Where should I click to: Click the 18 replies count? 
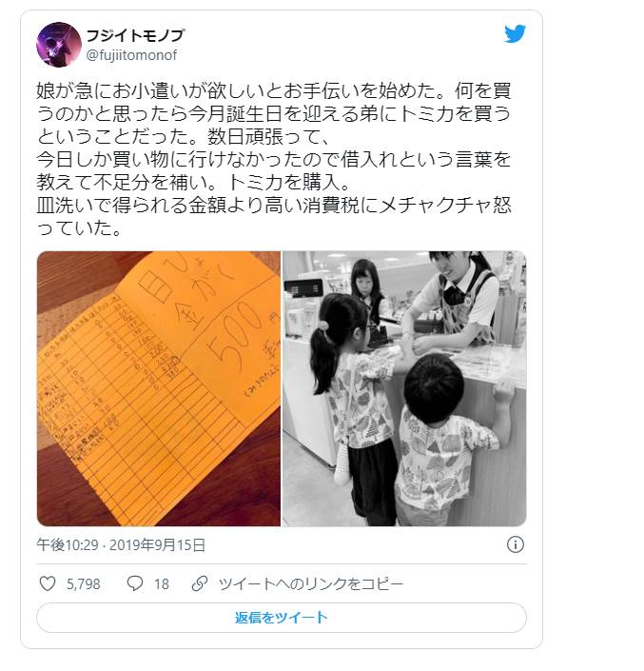tap(162, 584)
